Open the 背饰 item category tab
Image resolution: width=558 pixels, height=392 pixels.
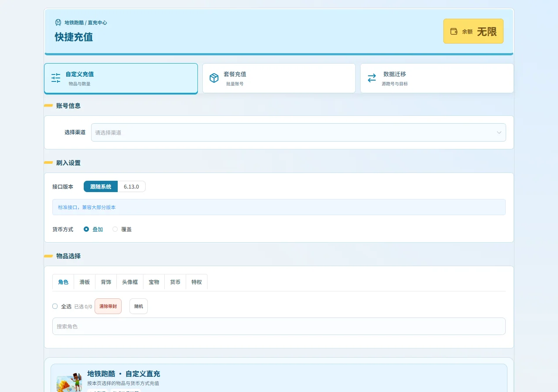click(x=106, y=282)
